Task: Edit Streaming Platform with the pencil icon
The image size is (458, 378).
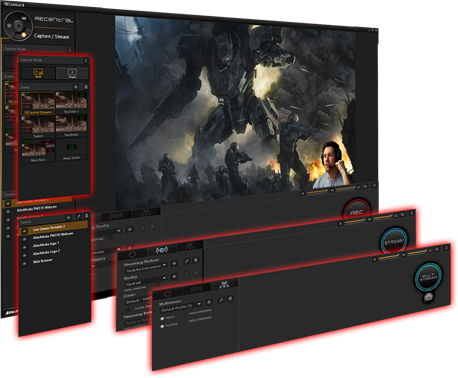Action: pyautogui.click(x=187, y=261)
